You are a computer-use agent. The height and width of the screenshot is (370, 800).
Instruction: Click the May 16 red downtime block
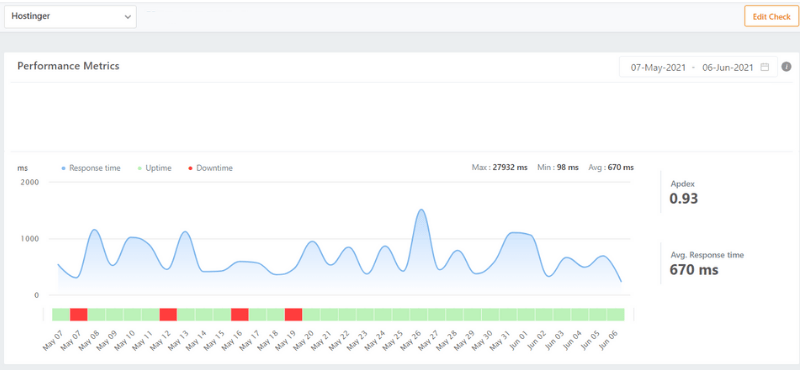pyautogui.click(x=239, y=314)
